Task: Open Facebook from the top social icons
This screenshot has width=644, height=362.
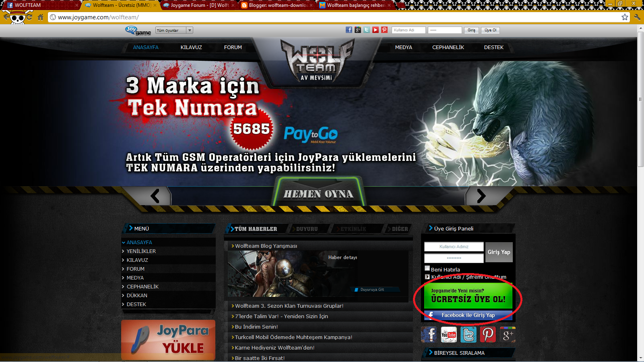Action: (349, 30)
